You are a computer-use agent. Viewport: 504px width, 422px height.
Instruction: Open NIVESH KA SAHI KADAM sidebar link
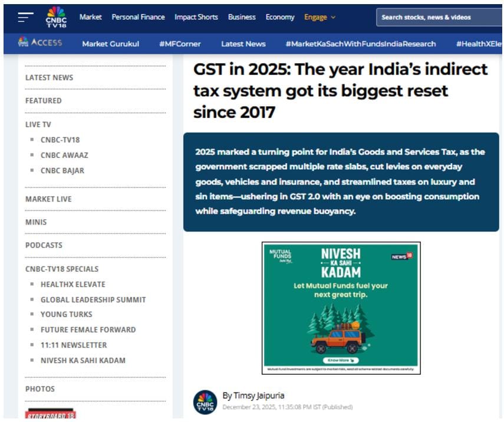click(83, 361)
